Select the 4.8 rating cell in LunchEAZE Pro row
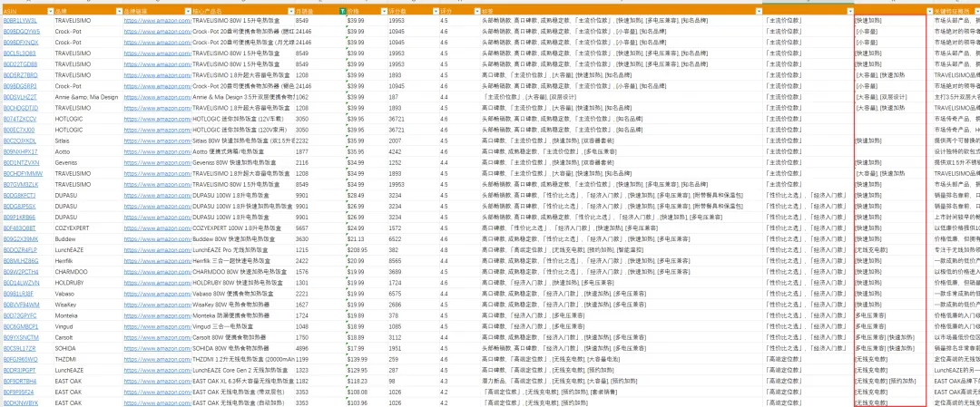Screen dimensions: 980x407 459,249
